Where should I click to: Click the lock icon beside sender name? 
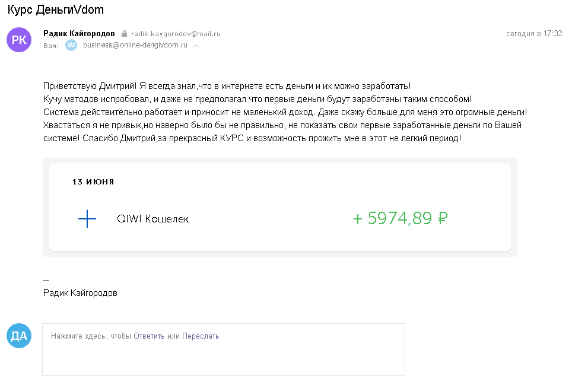(x=125, y=34)
